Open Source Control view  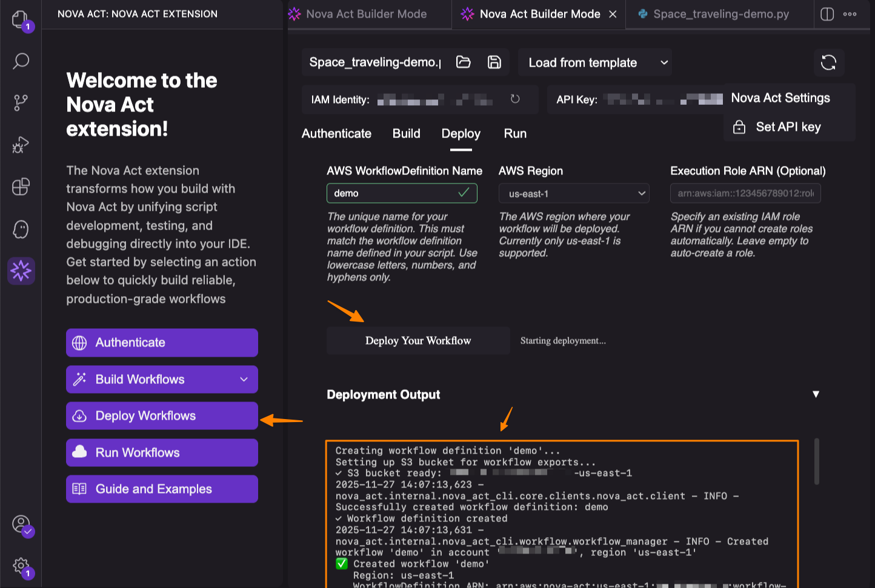tap(21, 103)
